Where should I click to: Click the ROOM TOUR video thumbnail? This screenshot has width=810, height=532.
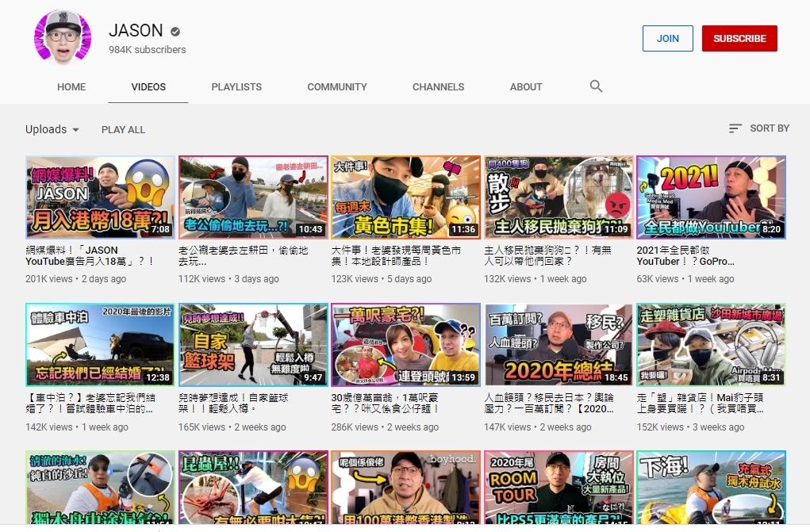(559, 488)
